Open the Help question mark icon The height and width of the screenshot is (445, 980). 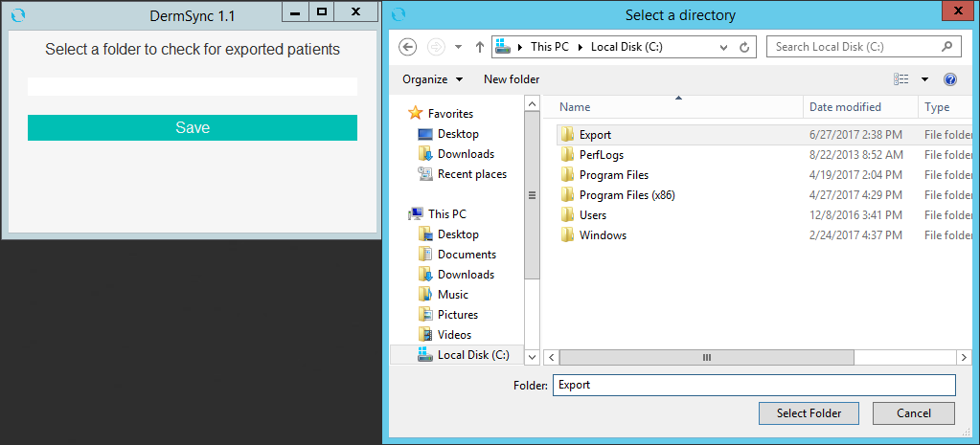pyautogui.click(x=949, y=79)
